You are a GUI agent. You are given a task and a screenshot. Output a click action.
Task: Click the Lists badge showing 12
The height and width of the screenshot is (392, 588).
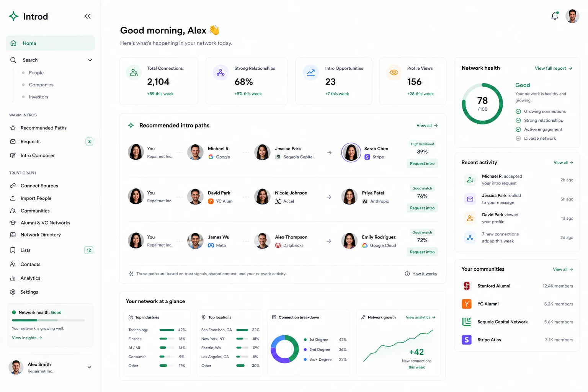pos(89,250)
